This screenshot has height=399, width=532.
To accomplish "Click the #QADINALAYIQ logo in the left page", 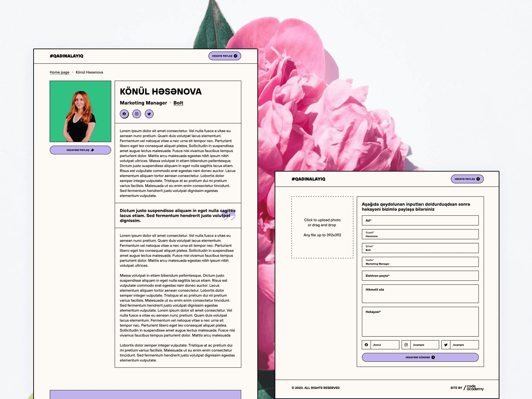I will click(x=66, y=56).
